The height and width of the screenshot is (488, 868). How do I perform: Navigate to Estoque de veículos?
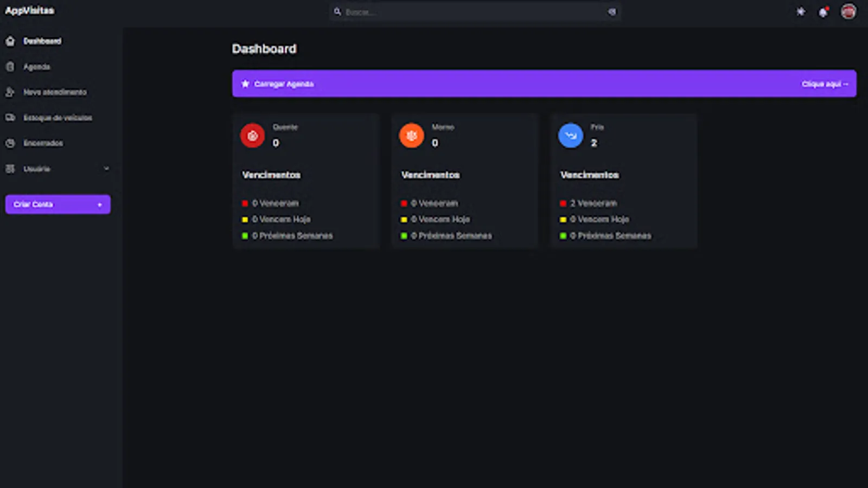58,118
